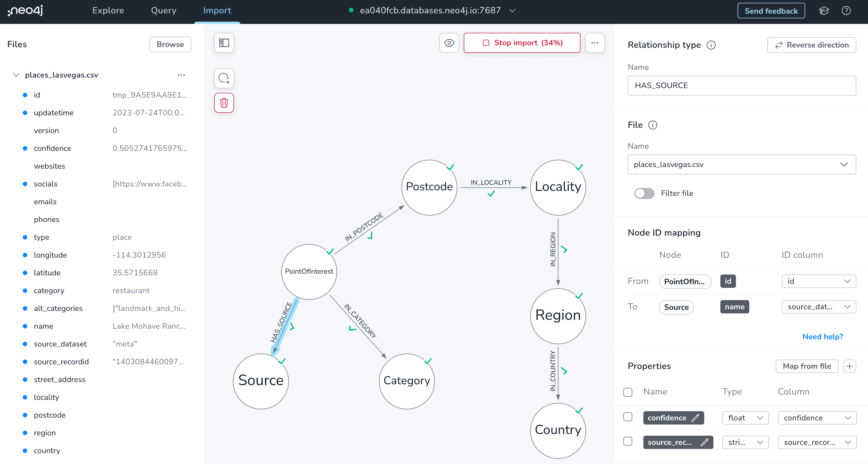Check the confidence property checkbox
This screenshot has height=464, width=868.
pyautogui.click(x=628, y=417)
